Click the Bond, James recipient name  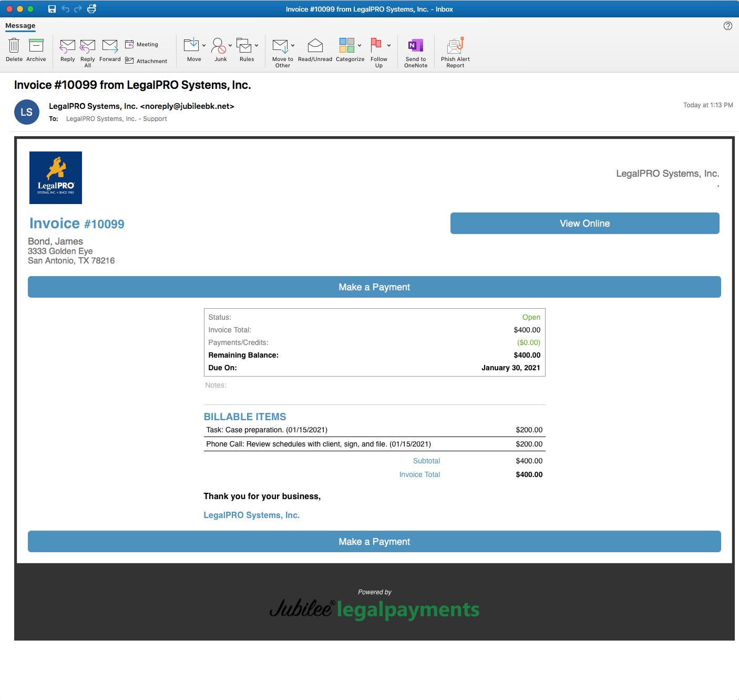coord(55,241)
